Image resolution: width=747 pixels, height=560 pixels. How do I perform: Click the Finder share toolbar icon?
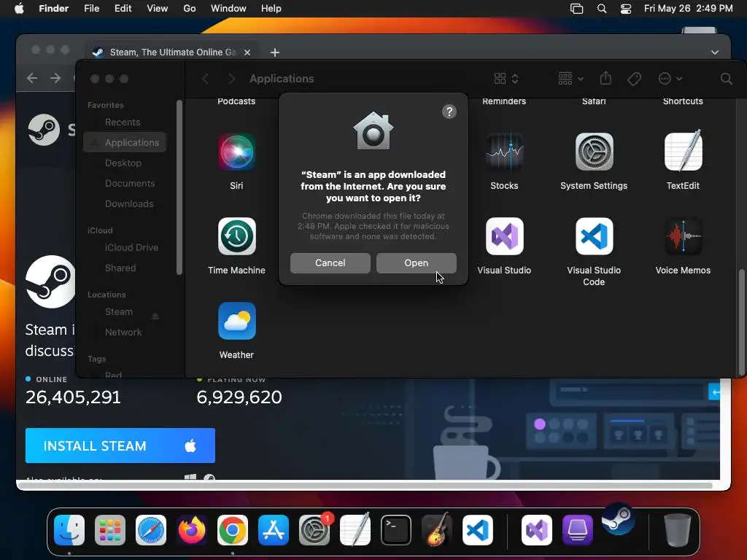605,77
